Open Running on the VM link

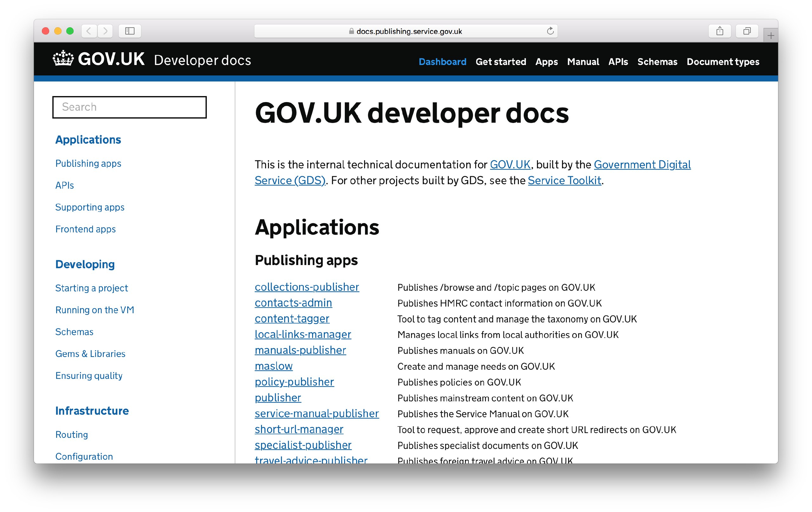[x=95, y=310]
